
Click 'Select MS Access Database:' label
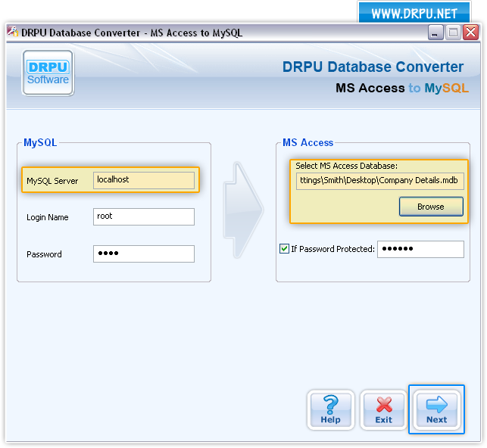(346, 166)
